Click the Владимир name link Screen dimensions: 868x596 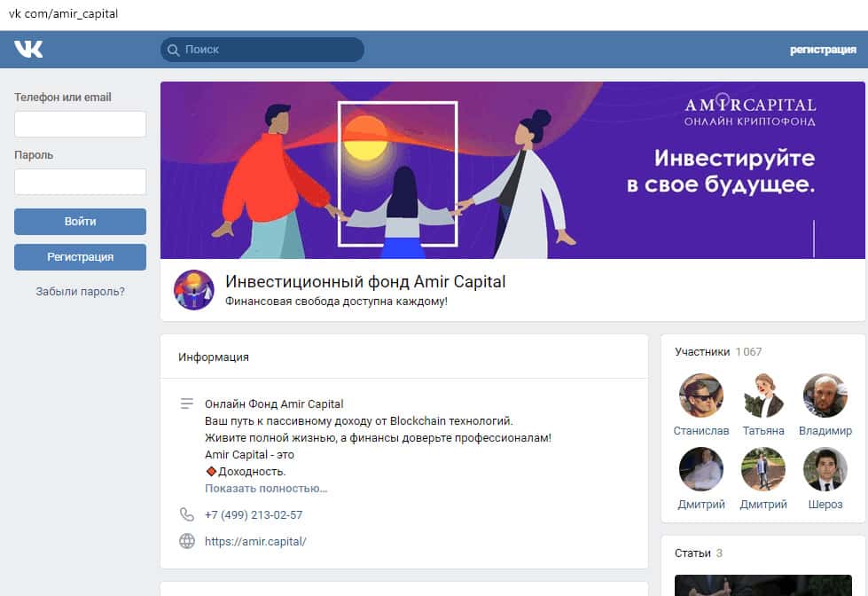pos(825,430)
